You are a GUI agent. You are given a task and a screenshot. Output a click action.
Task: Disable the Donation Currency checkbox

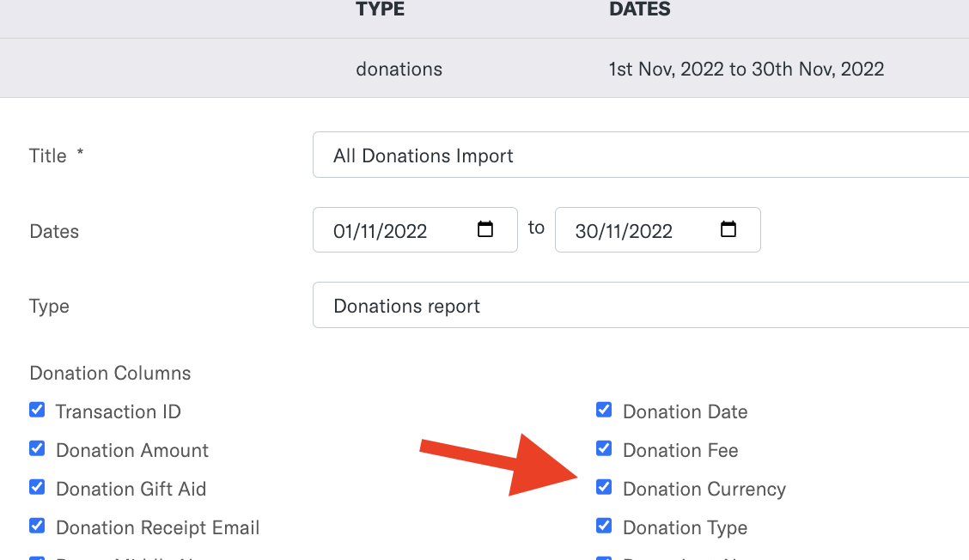pyautogui.click(x=604, y=487)
